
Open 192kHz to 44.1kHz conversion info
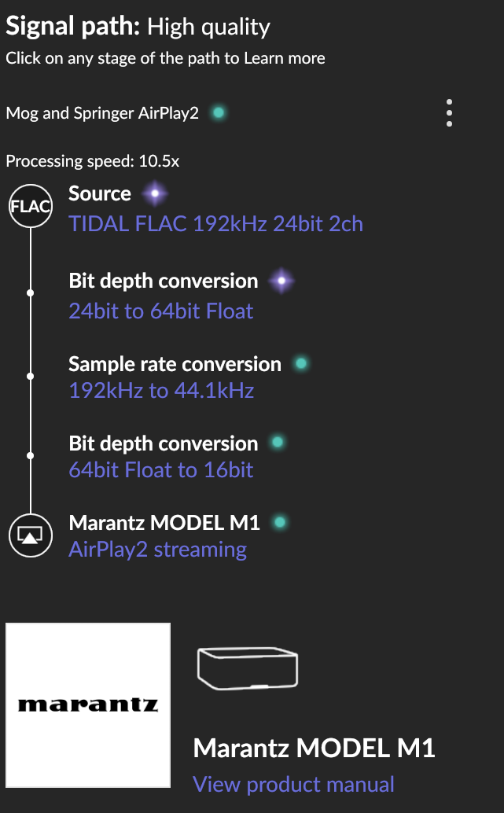point(161,391)
